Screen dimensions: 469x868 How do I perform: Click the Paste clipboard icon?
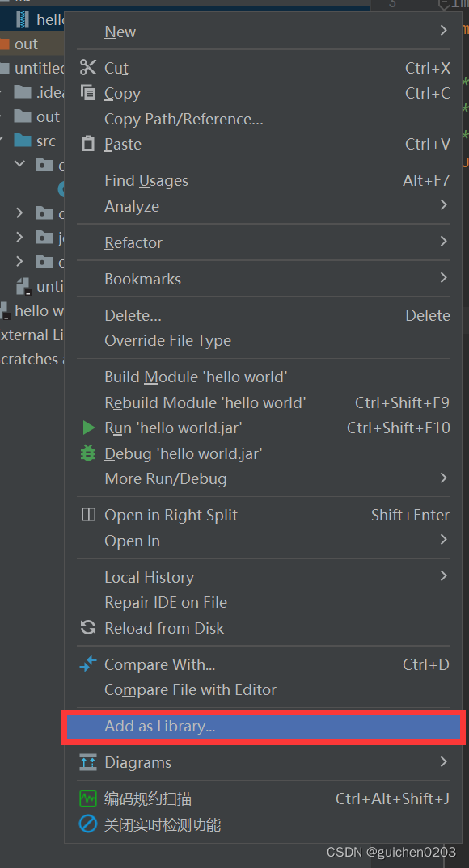[87, 144]
